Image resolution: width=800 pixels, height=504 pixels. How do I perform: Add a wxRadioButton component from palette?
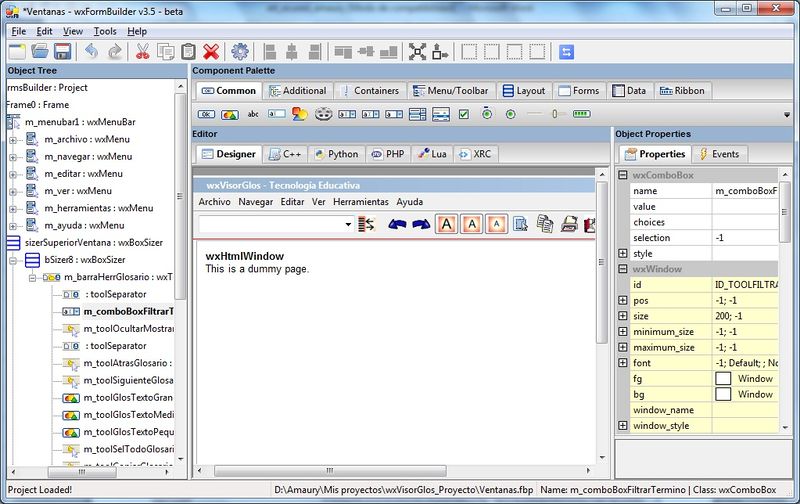[510, 114]
